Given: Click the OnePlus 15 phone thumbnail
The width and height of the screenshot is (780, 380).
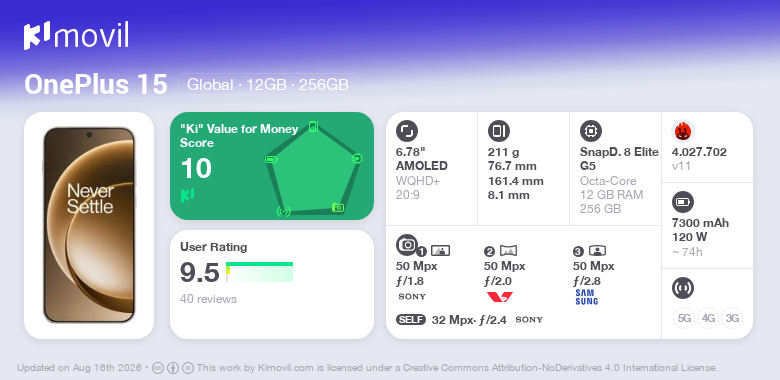Looking at the screenshot, I should pos(89,225).
